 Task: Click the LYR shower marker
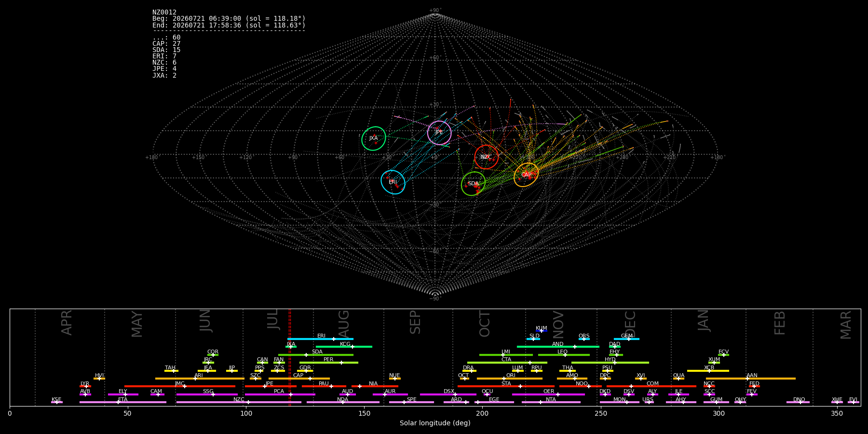tap(86, 386)
